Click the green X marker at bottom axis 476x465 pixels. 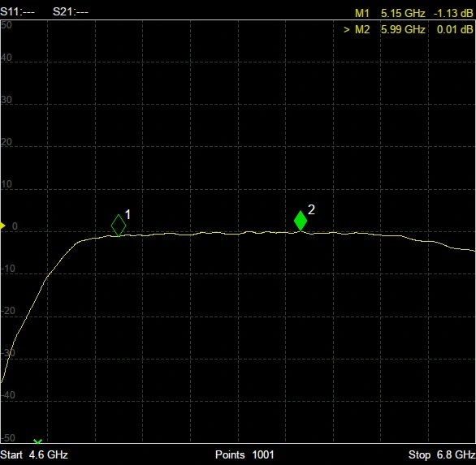click(37, 441)
